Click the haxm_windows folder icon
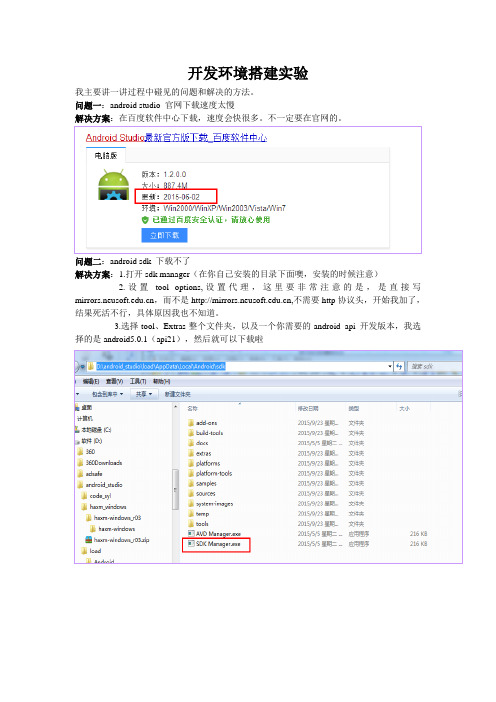This screenshot has width=496, height=702. [x=84, y=506]
